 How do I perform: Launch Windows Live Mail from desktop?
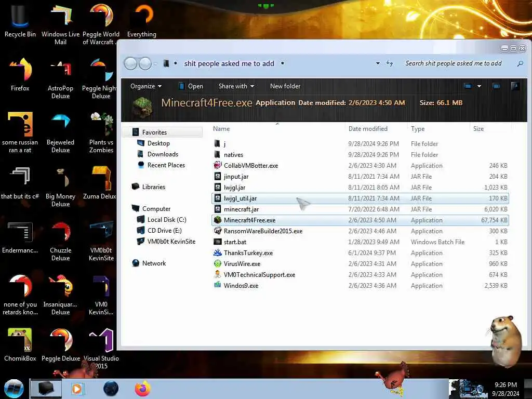[x=60, y=24]
